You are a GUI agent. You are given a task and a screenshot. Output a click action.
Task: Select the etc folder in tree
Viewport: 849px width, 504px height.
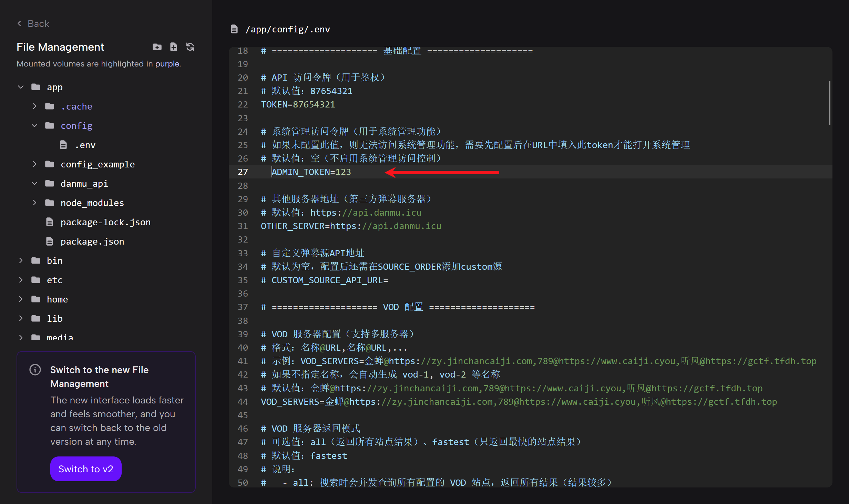tap(54, 280)
